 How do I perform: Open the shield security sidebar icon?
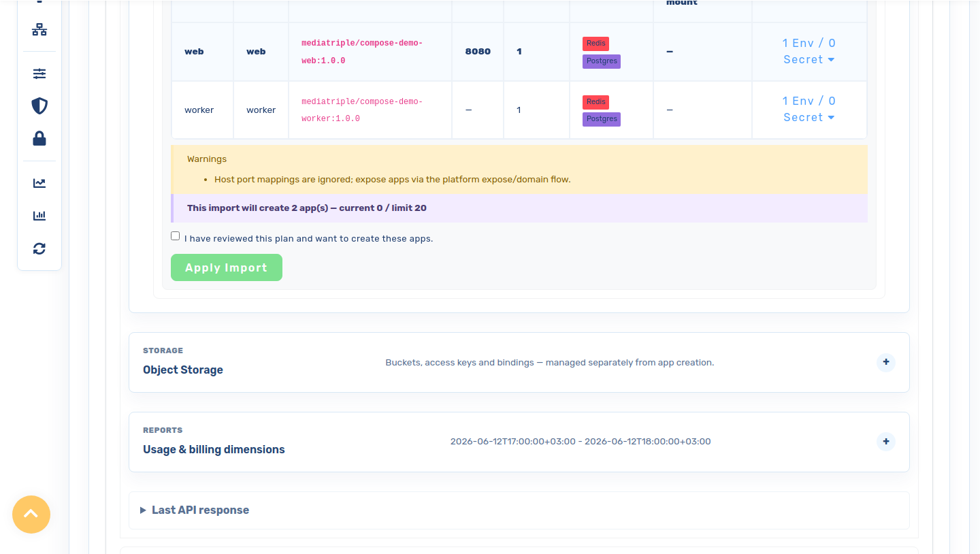(39, 105)
